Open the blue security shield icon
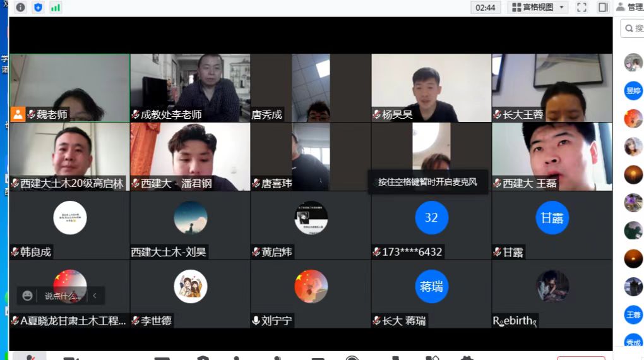Image resolution: width=644 pixels, height=360 pixels. [x=38, y=8]
